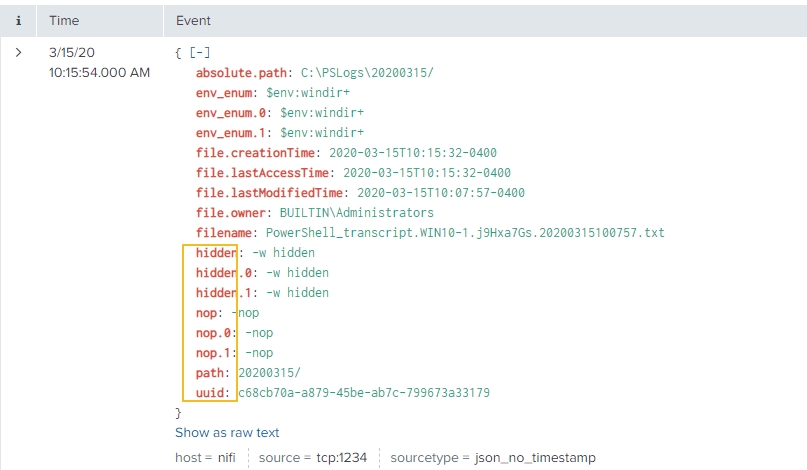This screenshot has height=470, width=807.
Task: Click the file.lastModifiedTime timestamp value
Action: pos(441,193)
